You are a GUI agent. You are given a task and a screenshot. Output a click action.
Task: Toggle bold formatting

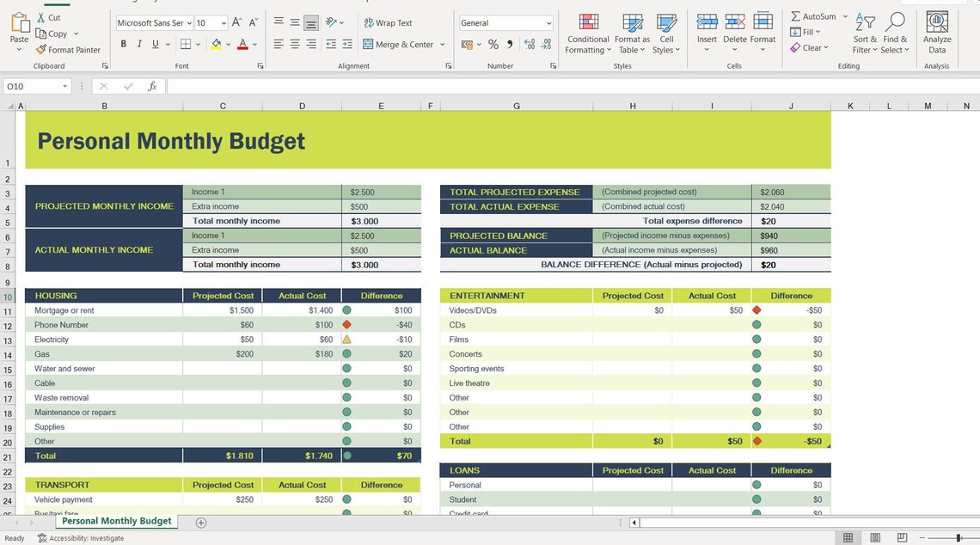click(x=123, y=43)
